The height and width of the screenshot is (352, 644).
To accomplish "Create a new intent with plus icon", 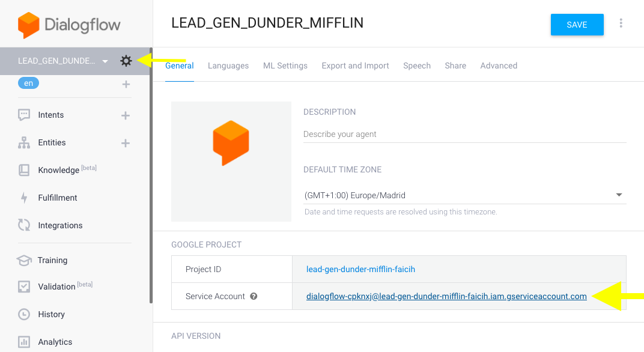I will [x=126, y=115].
